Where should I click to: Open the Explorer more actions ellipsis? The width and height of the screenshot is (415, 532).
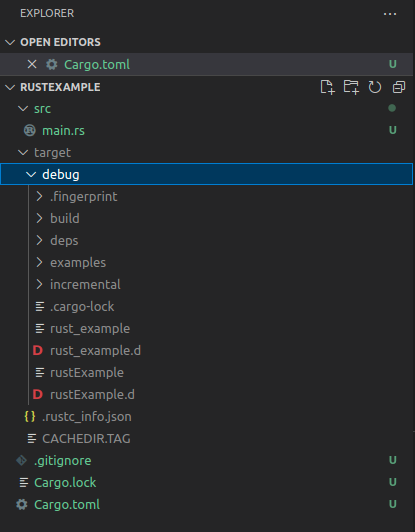(390, 14)
